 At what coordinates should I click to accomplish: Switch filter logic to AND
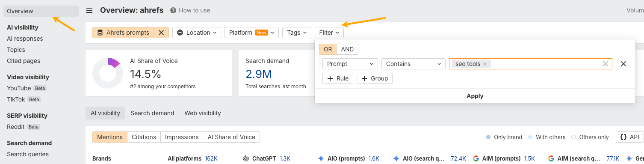[x=347, y=49]
